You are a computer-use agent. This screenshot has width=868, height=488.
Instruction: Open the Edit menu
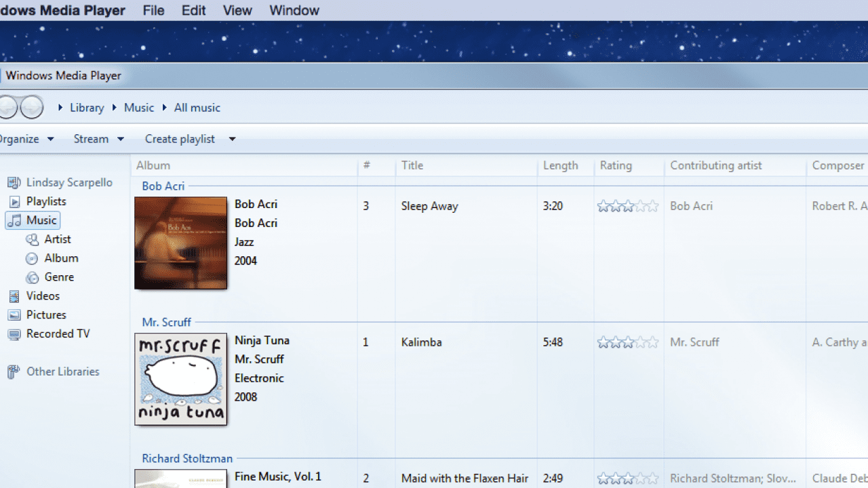point(193,10)
